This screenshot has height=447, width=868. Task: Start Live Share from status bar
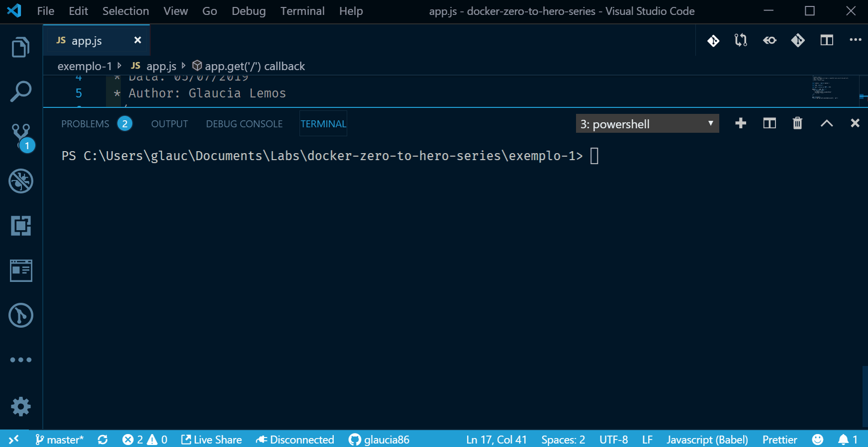[x=211, y=440]
